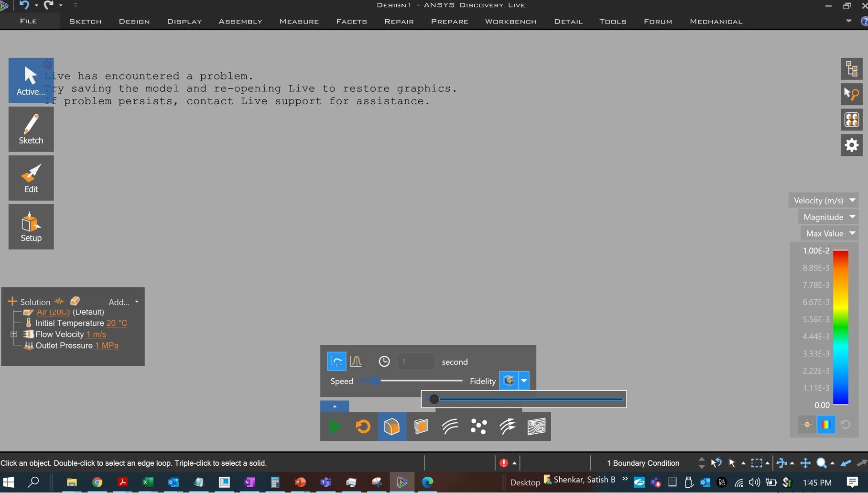The height and width of the screenshot is (493, 868).
Task: Click the legend reset range icon
Action: [846, 425]
